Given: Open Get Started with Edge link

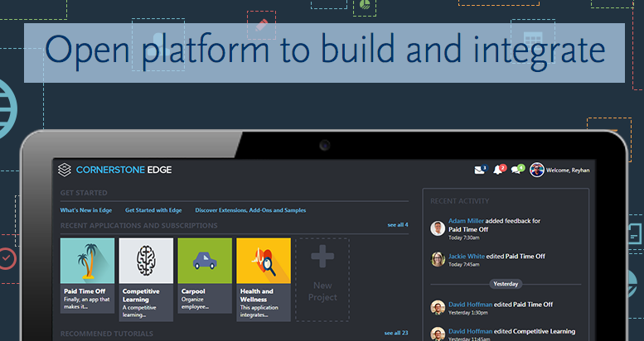Looking at the screenshot, I should [x=153, y=210].
